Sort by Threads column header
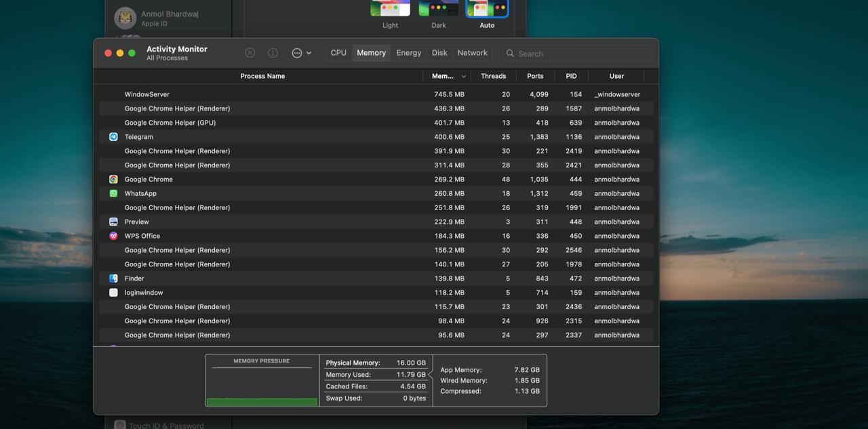 [x=494, y=76]
